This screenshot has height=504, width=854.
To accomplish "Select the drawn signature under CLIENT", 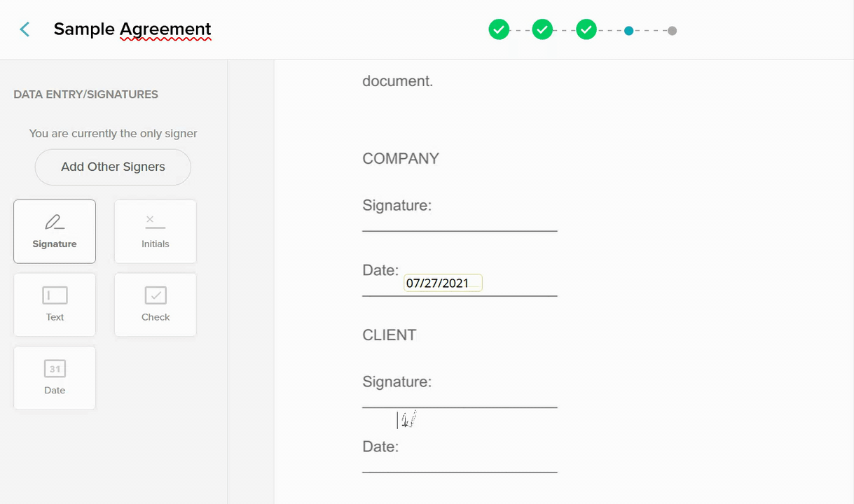I will pos(406,419).
